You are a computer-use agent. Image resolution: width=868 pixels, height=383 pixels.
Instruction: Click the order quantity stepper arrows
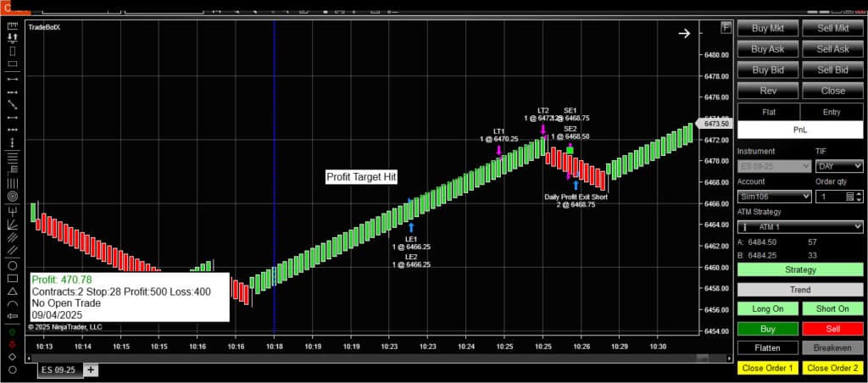pyautogui.click(x=860, y=197)
